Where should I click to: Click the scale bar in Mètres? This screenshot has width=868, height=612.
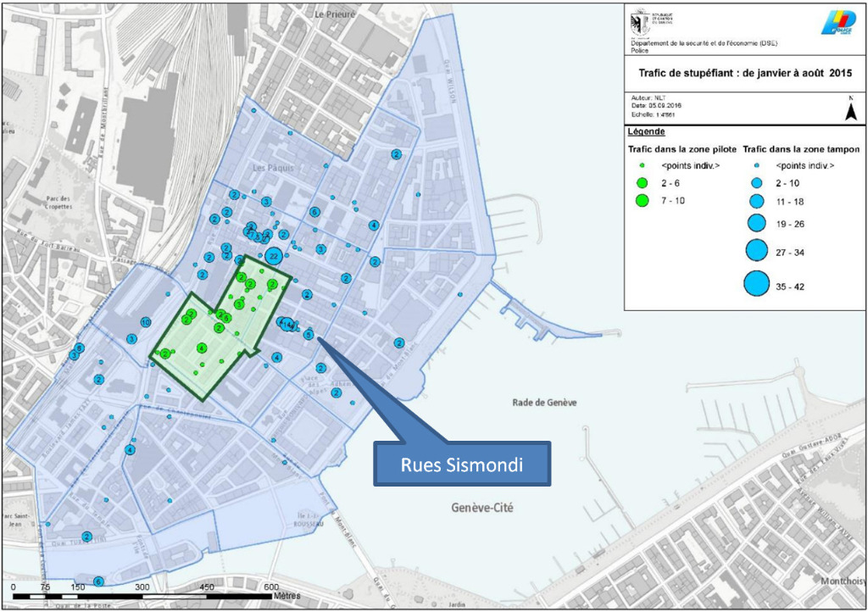pos(142,596)
